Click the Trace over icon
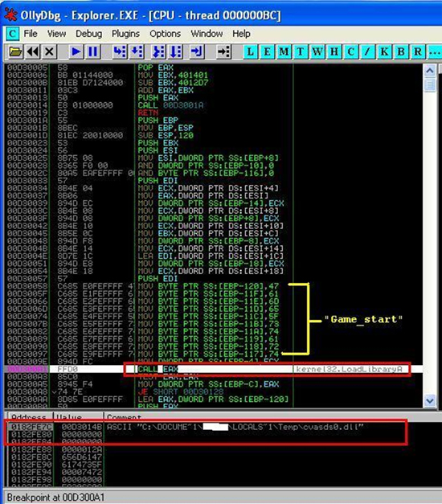The image size is (442, 504). 176,51
